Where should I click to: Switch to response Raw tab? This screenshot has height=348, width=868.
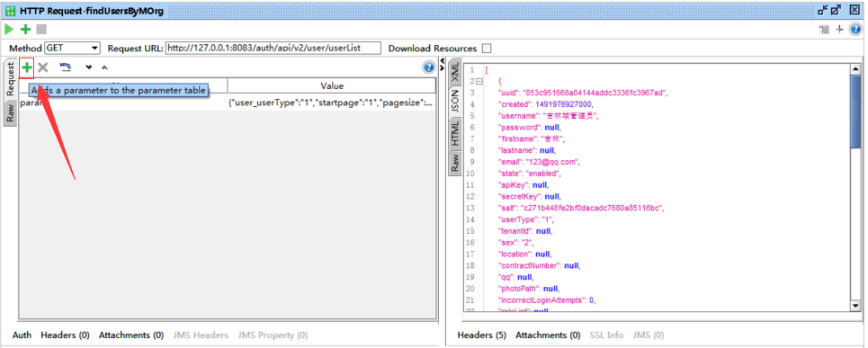coord(454,163)
